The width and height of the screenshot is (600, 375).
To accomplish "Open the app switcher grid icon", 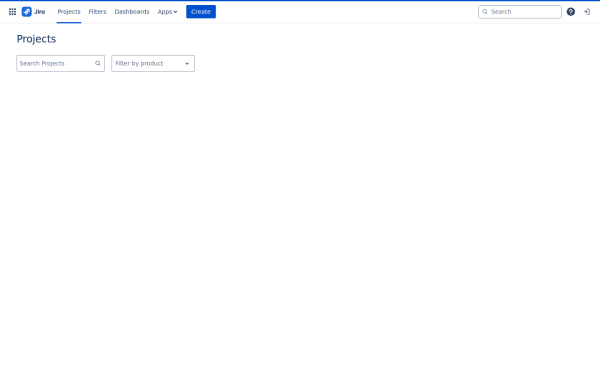I will coord(12,12).
